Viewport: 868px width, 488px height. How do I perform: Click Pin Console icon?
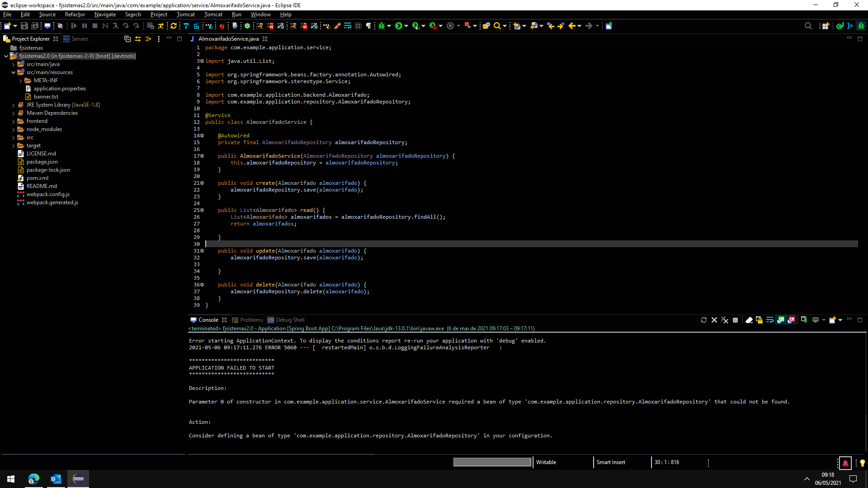click(804, 320)
